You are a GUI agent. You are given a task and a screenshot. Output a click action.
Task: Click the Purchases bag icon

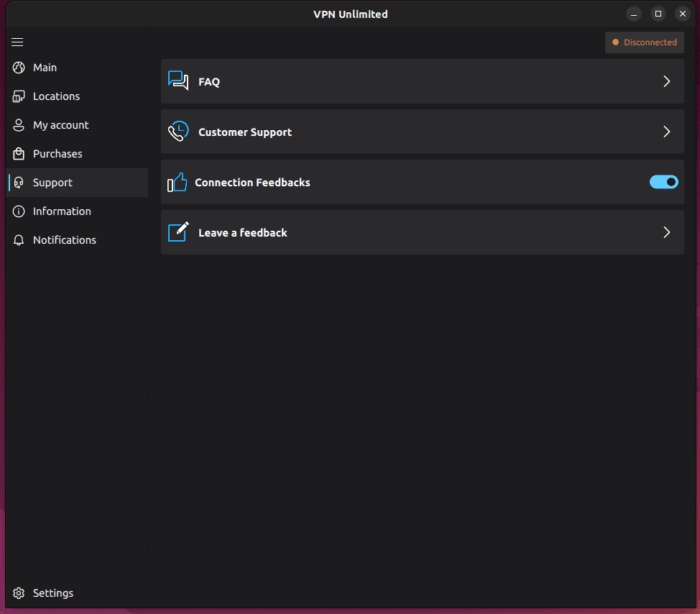[x=19, y=154]
